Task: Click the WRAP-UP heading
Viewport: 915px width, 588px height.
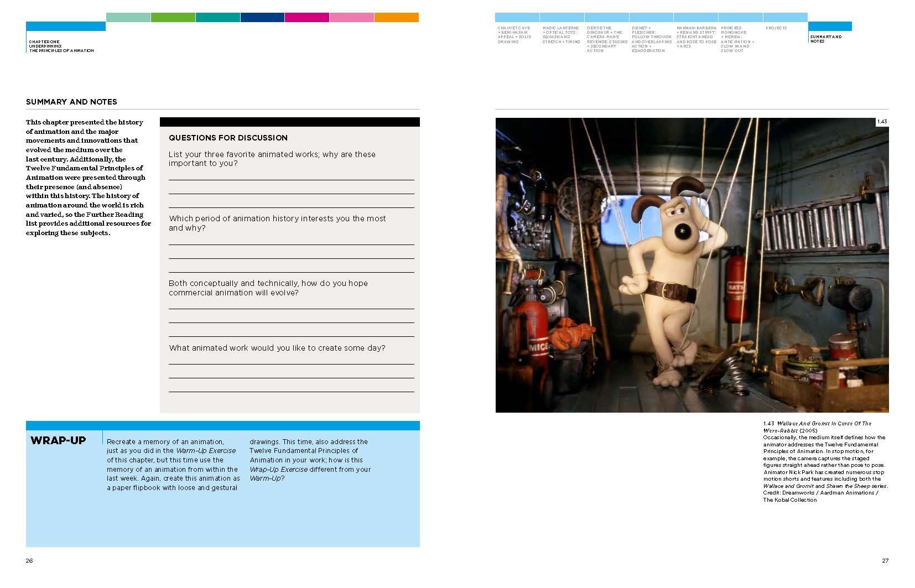Action: [58, 440]
